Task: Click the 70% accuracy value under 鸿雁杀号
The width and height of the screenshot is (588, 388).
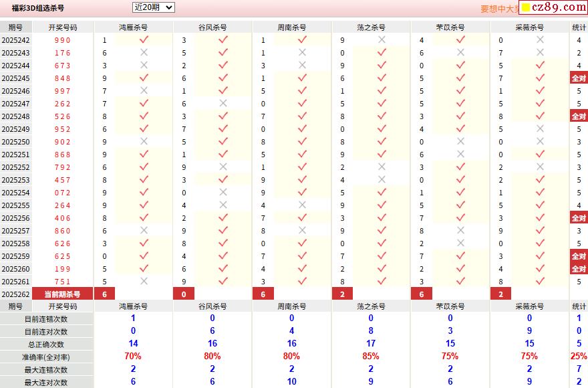Action: (x=133, y=356)
